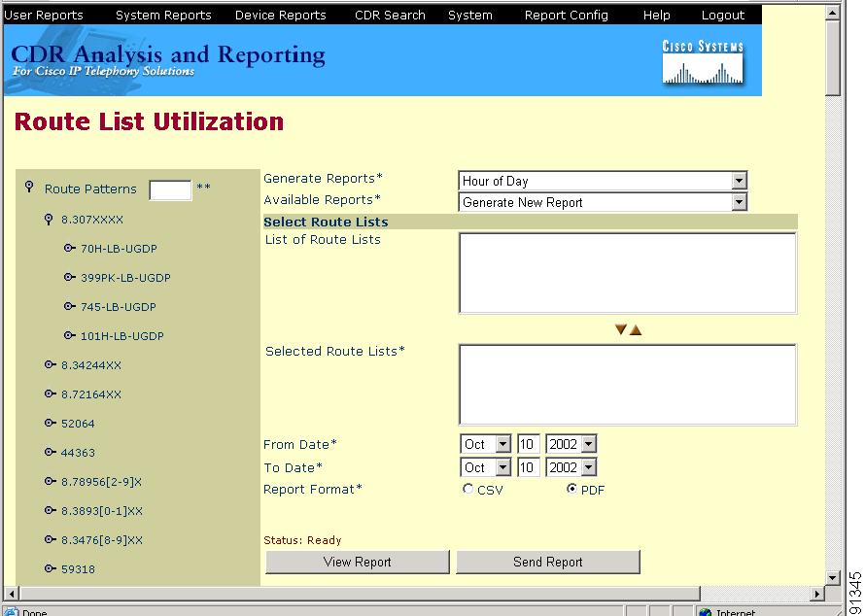Select the CSV report format
The image size is (865, 616).
(x=467, y=489)
